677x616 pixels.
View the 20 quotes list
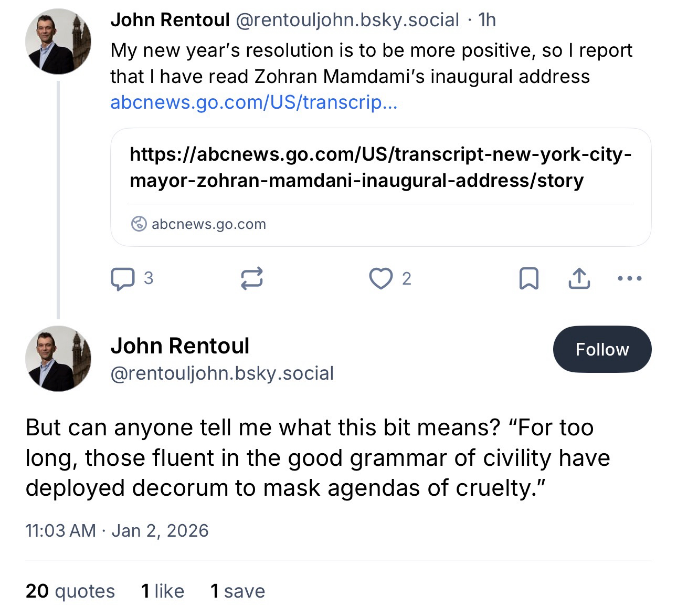(x=70, y=591)
